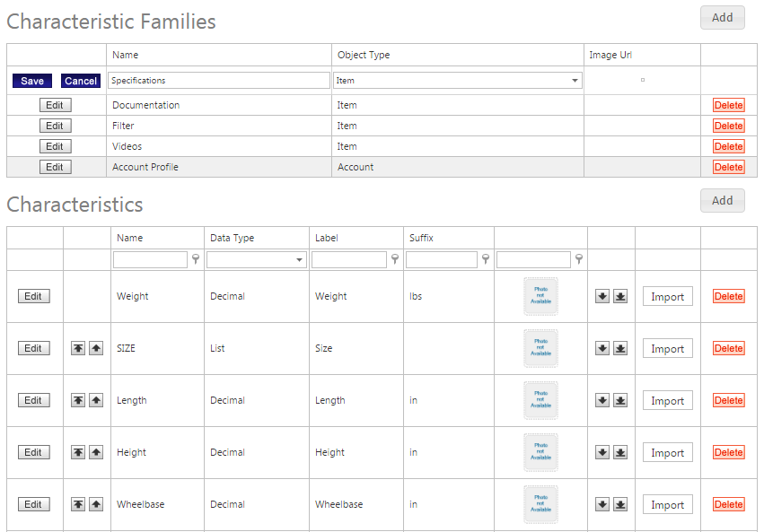The height and width of the screenshot is (532, 764).
Task: Move the SIZE row down one position
Action: click(x=602, y=348)
